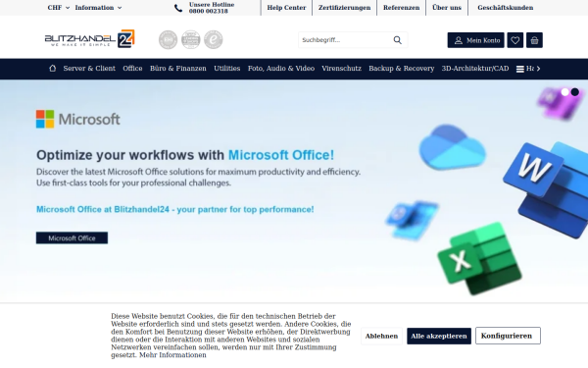Screen dimensions: 588x368
Task: Click Alle akzeptieren cookie button
Action: point(439,336)
